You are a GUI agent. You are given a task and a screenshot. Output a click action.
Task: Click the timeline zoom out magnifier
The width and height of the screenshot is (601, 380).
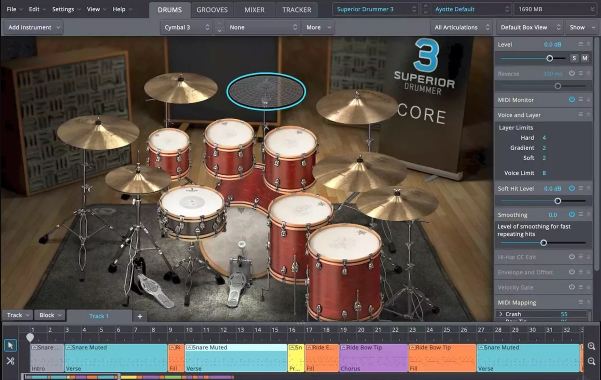(591, 361)
